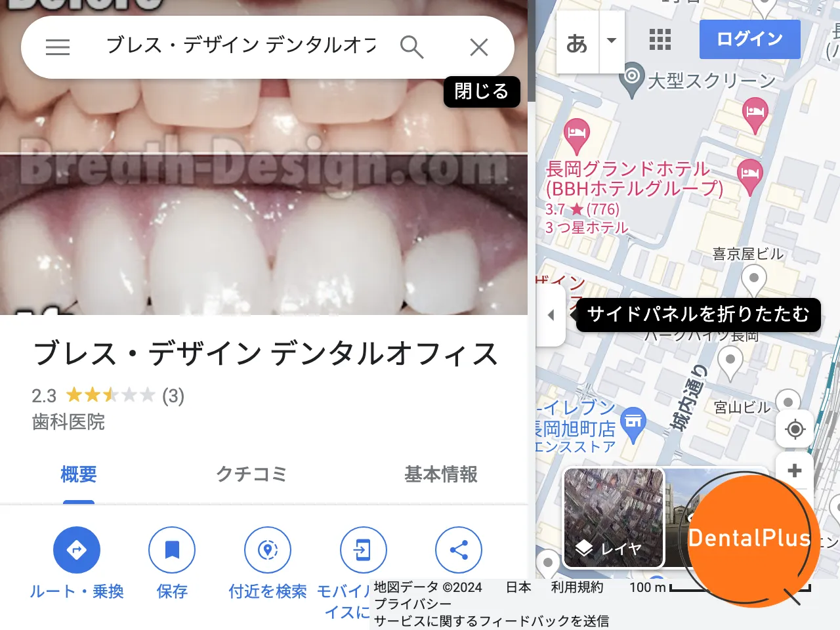
Task: Switch to the 概要 tab
Action: (79, 474)
